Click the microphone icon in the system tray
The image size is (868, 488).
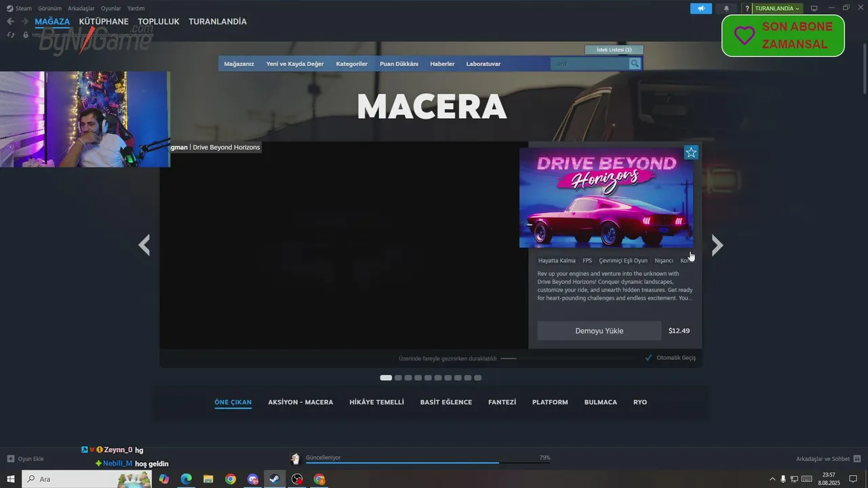[x=783, y=479]
